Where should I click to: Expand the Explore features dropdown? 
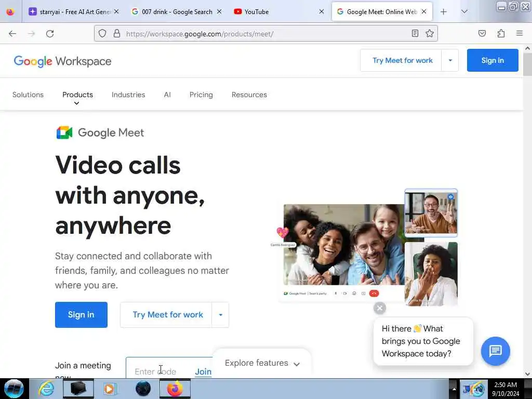pyautogui.click(x=262, y=363)
